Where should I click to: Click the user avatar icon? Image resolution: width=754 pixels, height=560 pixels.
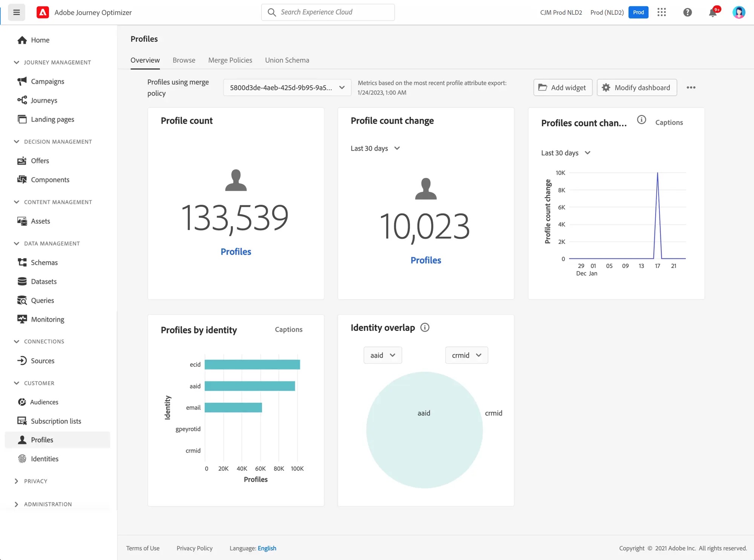point(738,12)
